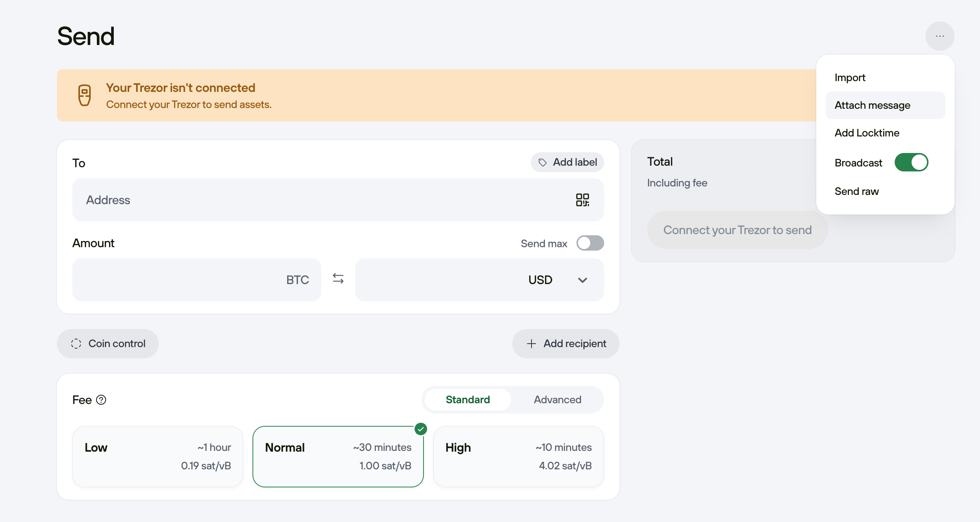Click the three-dots options menu icon
This screenshot has height=522, width=980.
tap(940, 36)
